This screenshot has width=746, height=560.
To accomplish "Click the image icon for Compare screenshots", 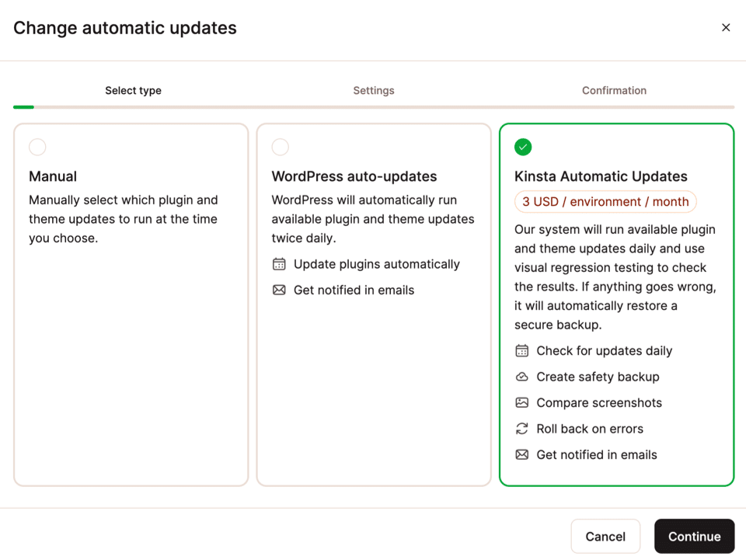I will tap(522, 402).
